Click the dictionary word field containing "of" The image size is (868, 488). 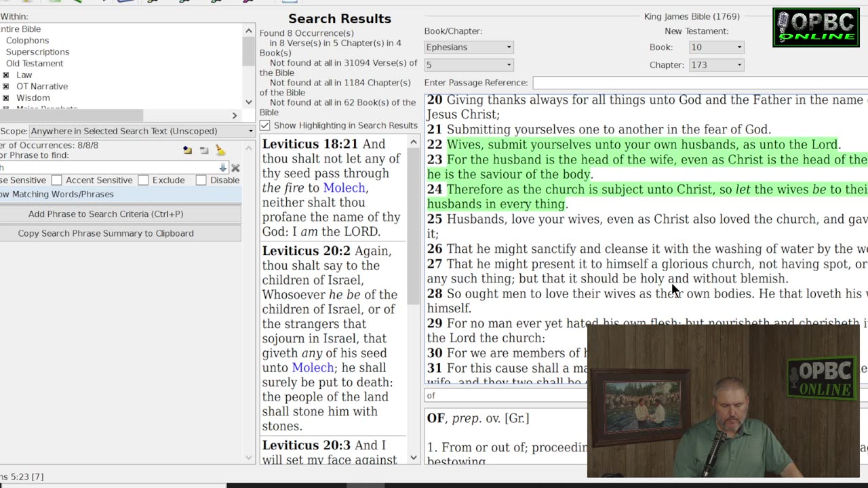coord(505,396)
